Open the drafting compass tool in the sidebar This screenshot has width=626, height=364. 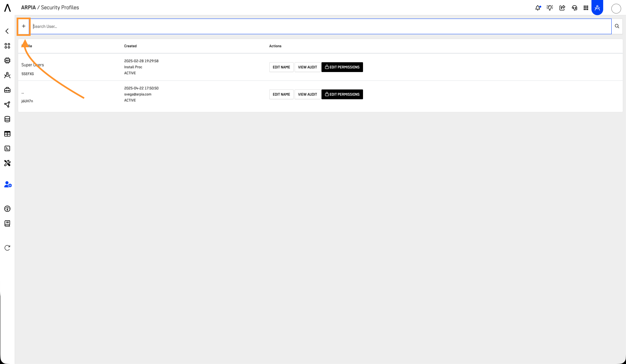pyautogui.click(x=7, y=75)
